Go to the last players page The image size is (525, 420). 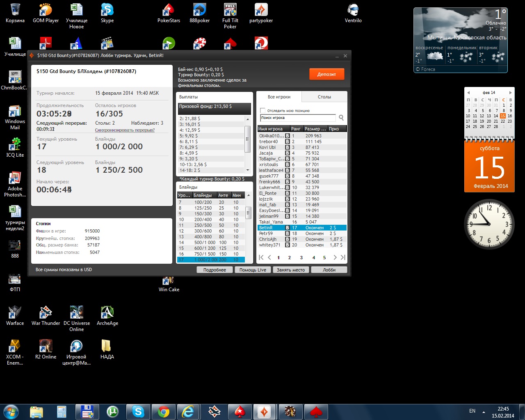(x=343, y=258)
